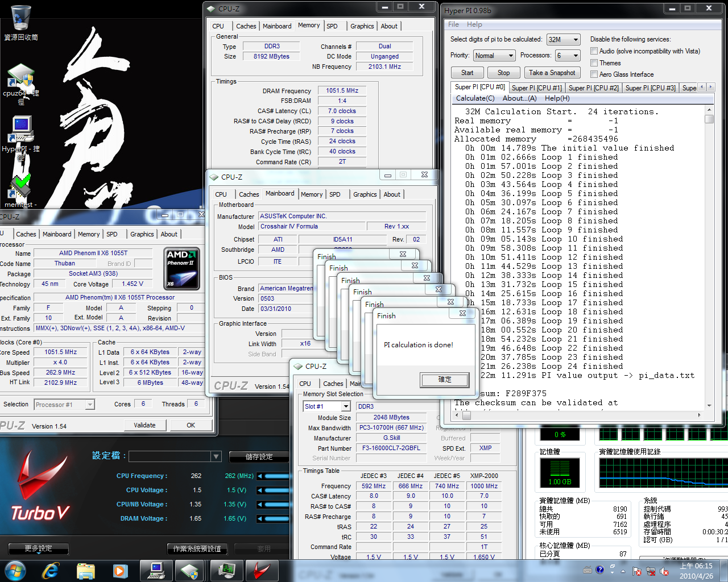
Task: Click the Validate button in CPU-Z
Action: point(144,425)
